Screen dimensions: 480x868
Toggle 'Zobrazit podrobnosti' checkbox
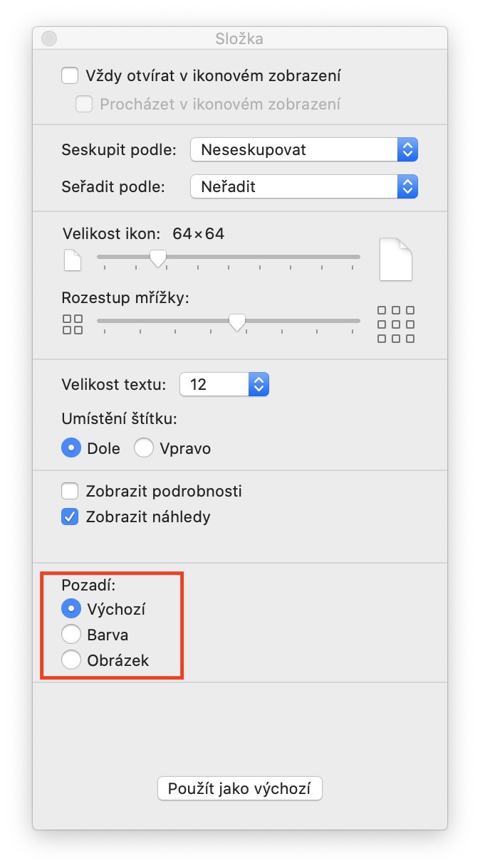(x=70, y=491)
